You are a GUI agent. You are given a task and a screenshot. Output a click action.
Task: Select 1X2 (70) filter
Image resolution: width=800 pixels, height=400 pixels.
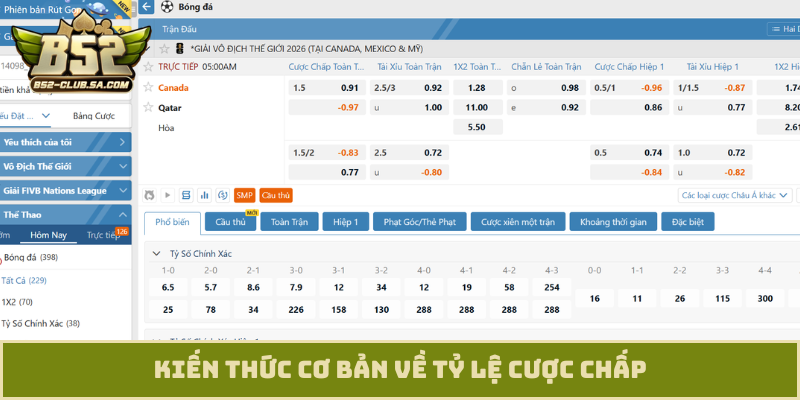[17, 302]
